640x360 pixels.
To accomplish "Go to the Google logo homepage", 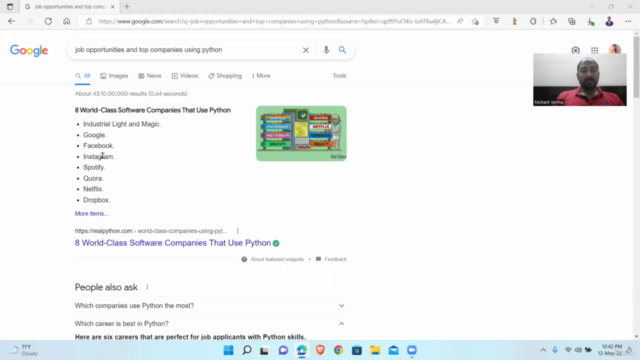I will click(x=29, y=50).
